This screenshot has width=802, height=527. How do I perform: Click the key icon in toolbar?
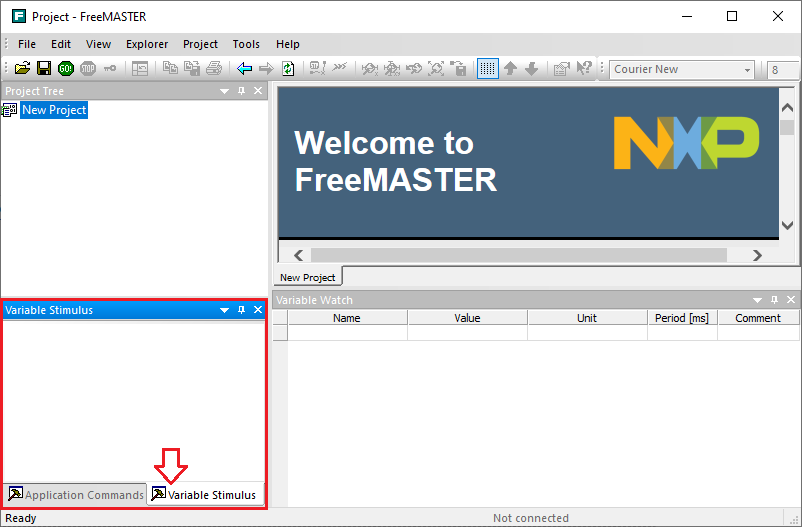110,68
